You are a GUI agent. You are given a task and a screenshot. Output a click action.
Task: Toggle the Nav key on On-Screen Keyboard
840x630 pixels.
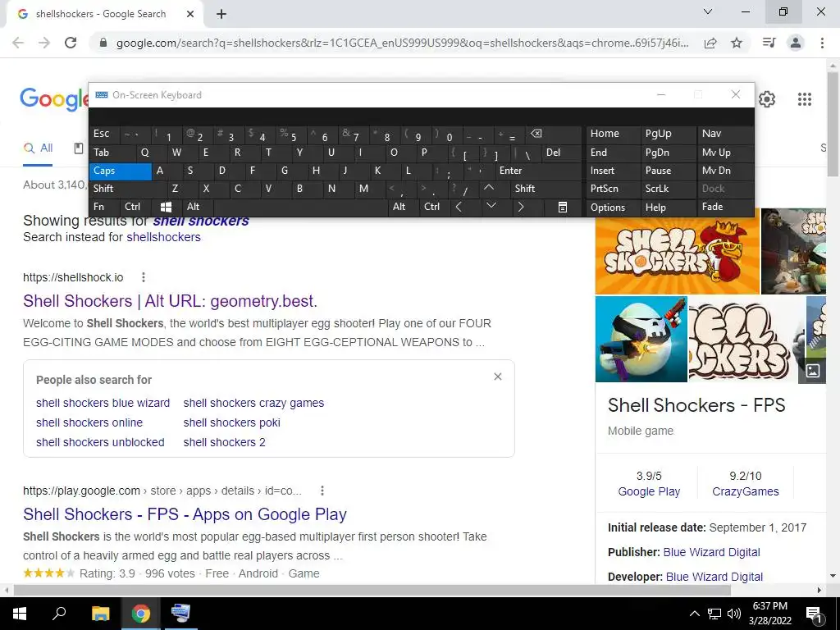(724, 134)
